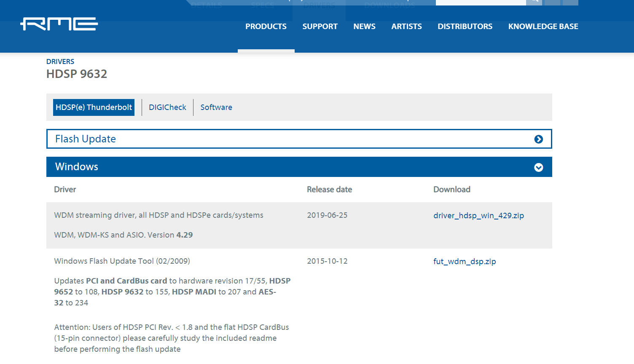Click the release date 2015-10-12
Image resolution: width=634 pixels, height=364 pixels.
[327, 261]
